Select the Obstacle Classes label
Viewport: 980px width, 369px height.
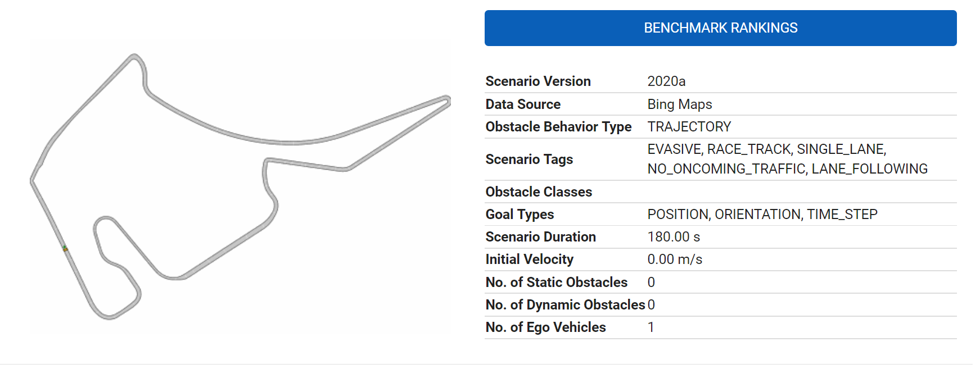[539, 192]
